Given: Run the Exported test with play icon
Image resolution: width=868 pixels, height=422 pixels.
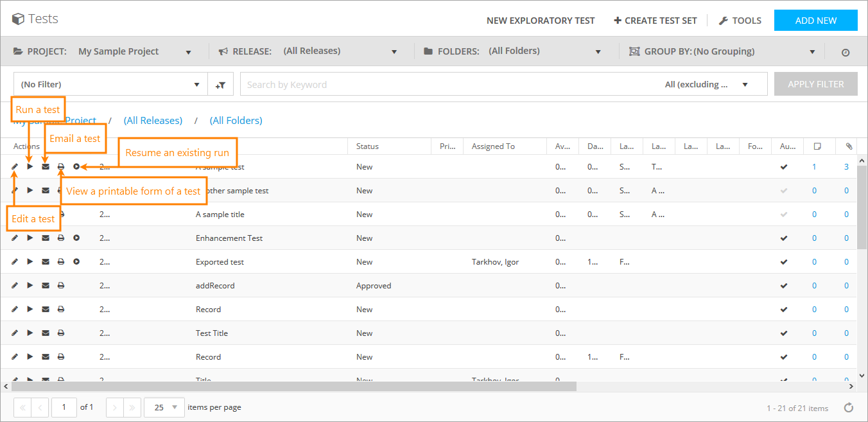Looking at the screenshot, I should point(30,262).
